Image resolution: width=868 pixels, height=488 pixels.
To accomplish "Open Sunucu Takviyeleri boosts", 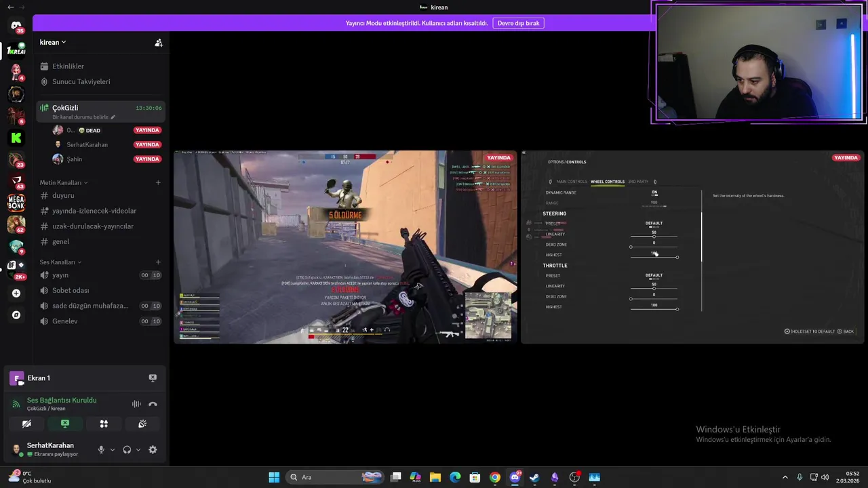I will pos(99,81).
